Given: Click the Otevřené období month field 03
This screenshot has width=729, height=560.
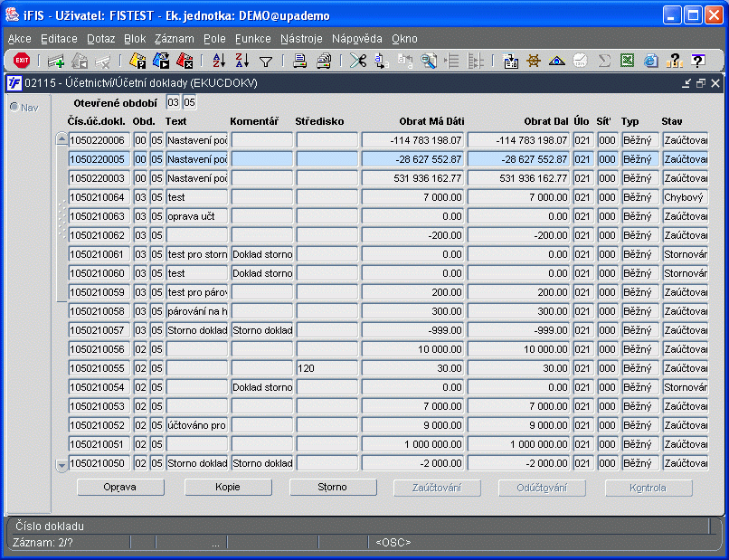Looking at the screenshot, I should (173, 102).
